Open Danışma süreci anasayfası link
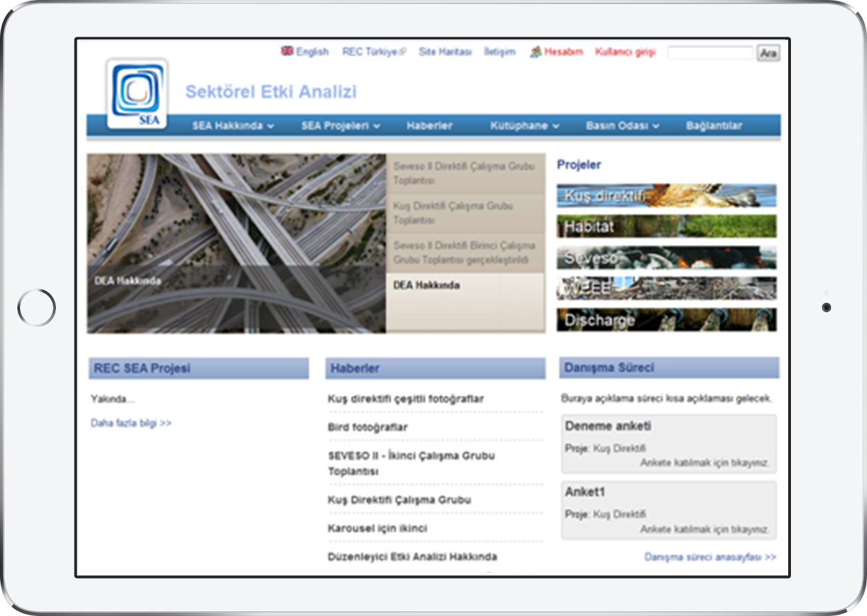The height and width of the screenshot is (616, 867). click(710, 557)
